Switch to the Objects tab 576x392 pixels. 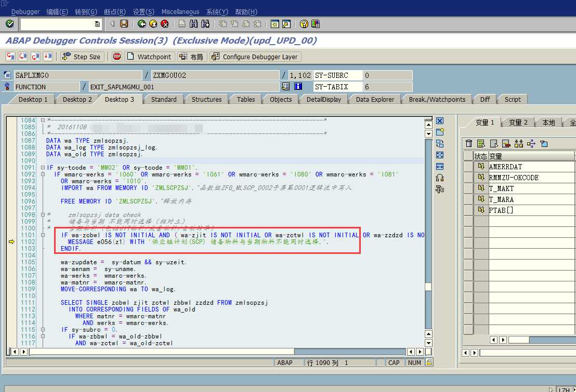281,100
